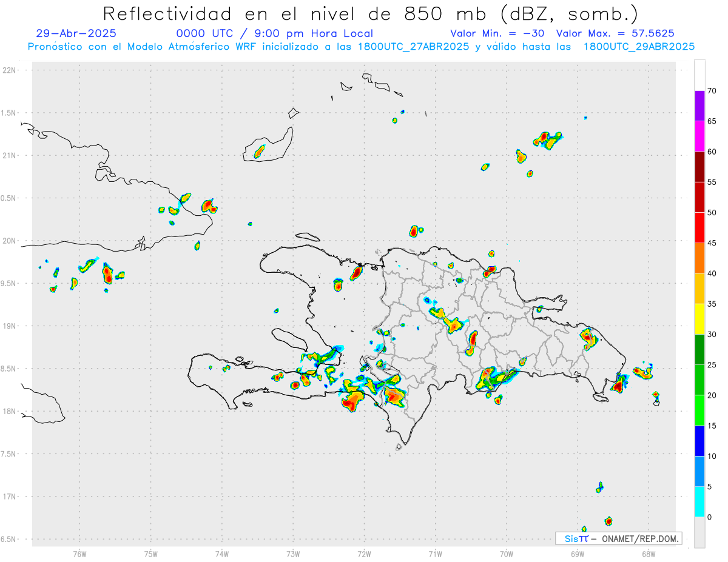The image size is (728, 562).
Task: Click the 'Valor Max. = 57.5625' text
Action: pyautogui.click(x=615, y=33)
